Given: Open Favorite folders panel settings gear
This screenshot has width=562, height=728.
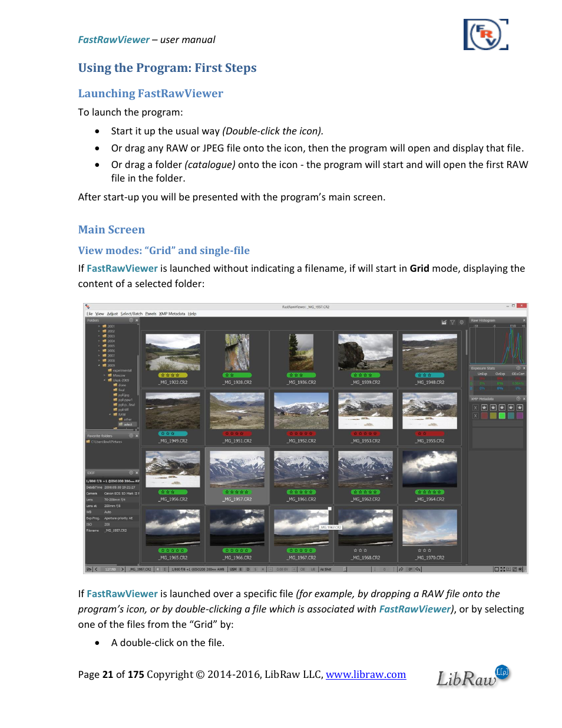Looking at the screenshot, I should pyautogui.click(x=131, y=436).
